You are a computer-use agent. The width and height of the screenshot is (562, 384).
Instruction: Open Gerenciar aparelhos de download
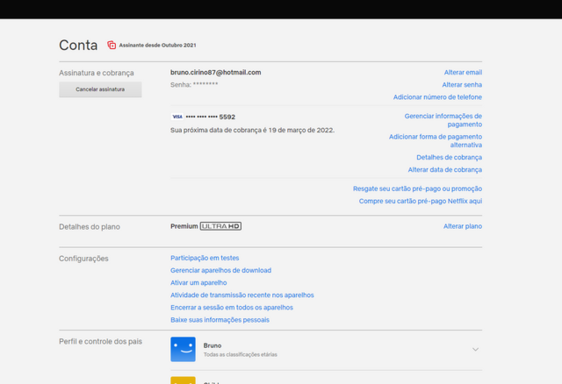click(221, 270)
